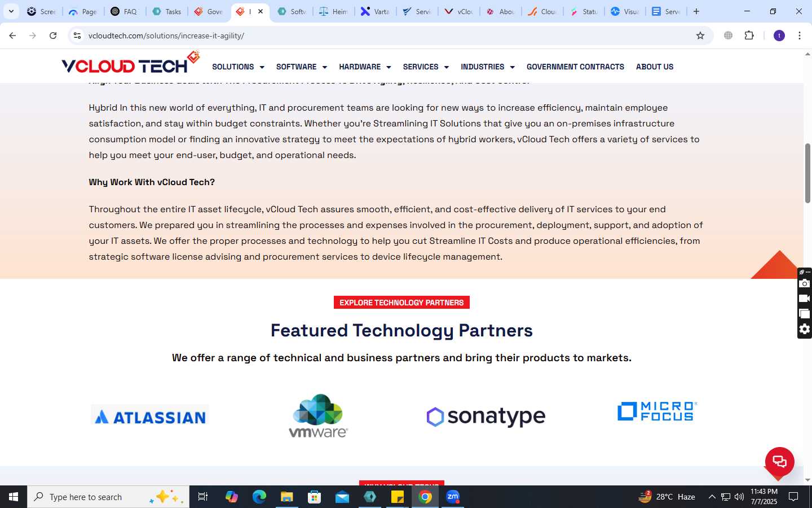This screenshot has height=508, width=812.
Task: Click the page vertical scrollbar thumb
Action: point(807,173)
